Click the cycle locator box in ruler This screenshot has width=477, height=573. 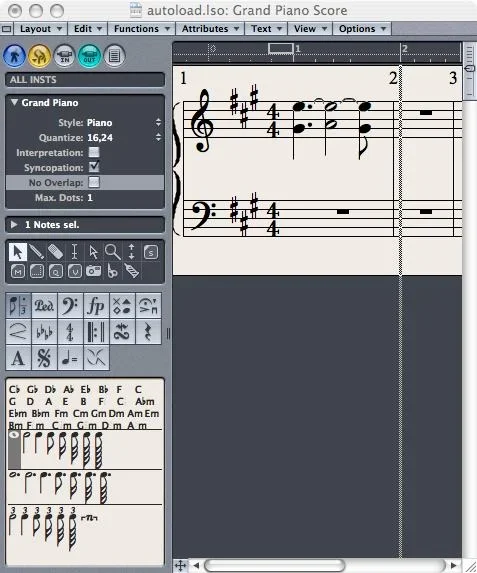[280, 48]
